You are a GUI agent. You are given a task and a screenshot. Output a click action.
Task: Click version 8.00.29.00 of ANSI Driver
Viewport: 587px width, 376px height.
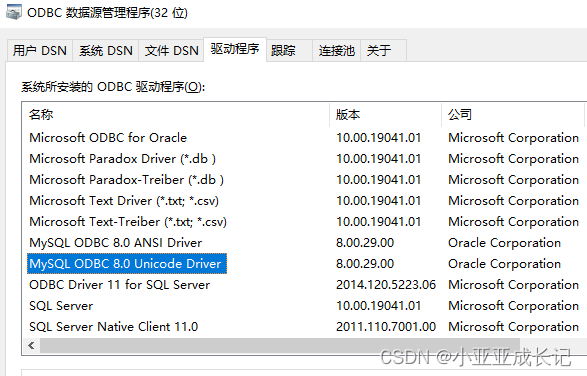click(x=365, y=243)
